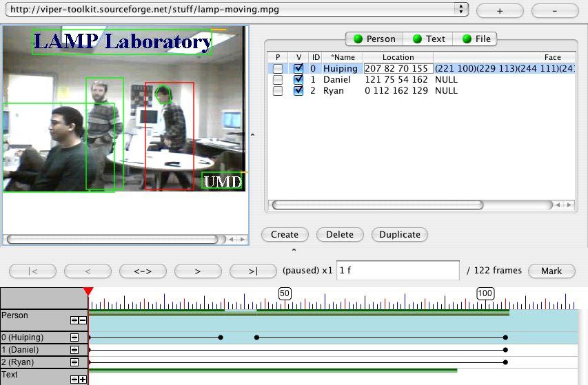Toggle the P checkbox for Daniel

[278, 79]
